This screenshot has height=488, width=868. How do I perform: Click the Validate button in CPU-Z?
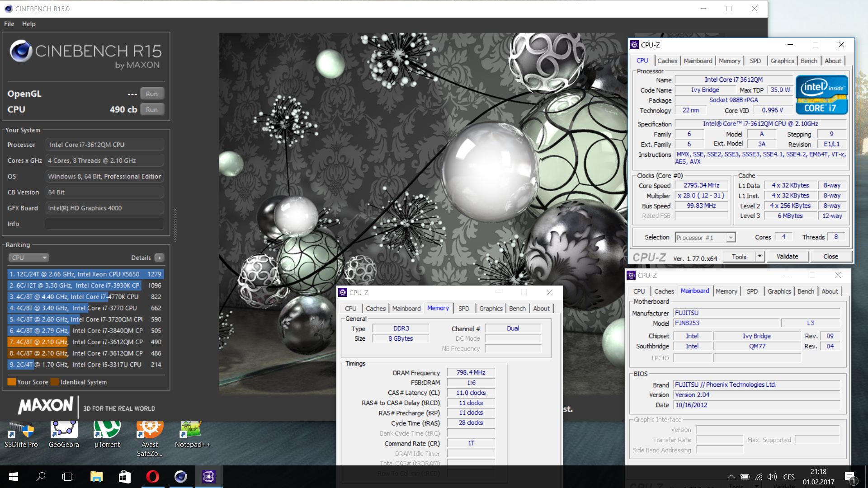(x=787, y=256)
